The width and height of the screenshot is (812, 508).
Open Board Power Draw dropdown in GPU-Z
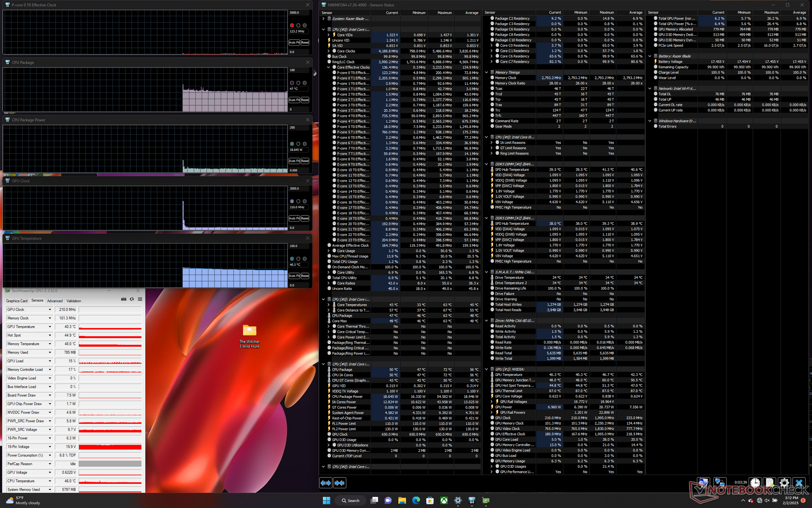(x=49, y=395)
